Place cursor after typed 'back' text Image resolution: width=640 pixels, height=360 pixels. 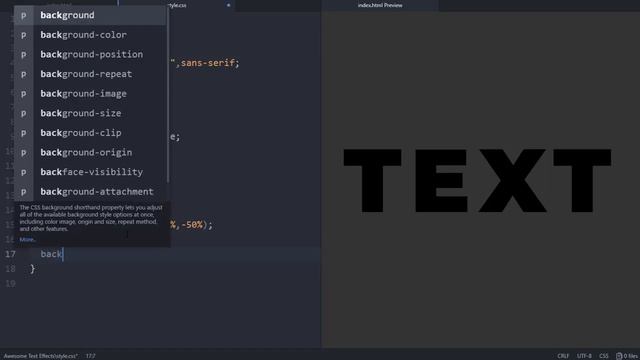(63, 254)
